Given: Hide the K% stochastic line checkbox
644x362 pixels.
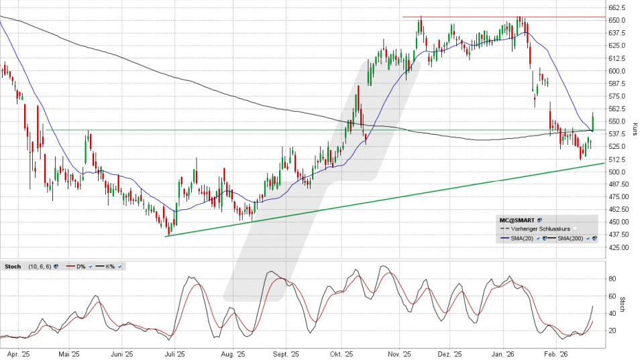Looking at the screenshot, I should point(119,267).
